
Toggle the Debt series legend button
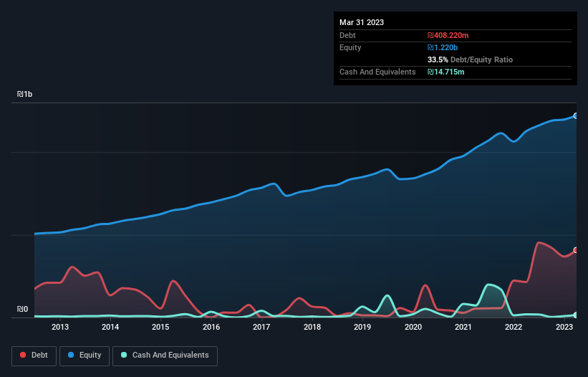coord(34,355)
